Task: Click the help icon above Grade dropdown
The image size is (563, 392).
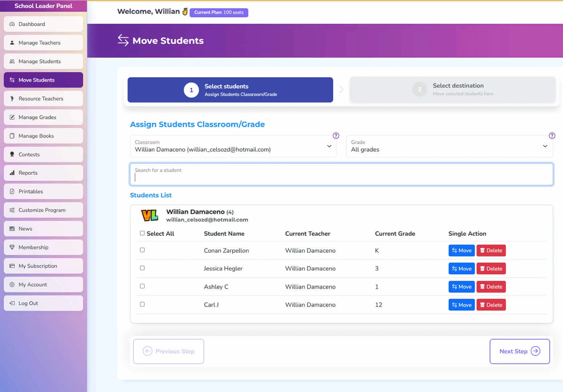Action: (552, 136)
